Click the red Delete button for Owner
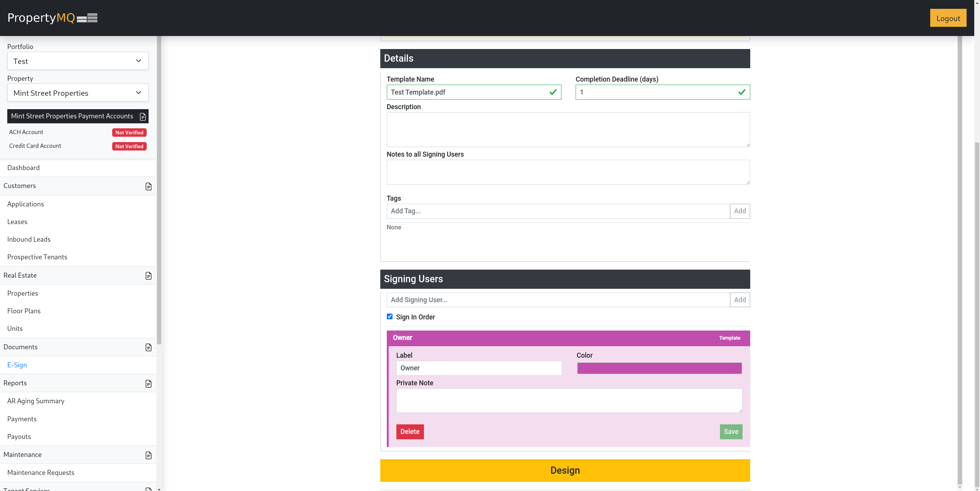This screenshot has height=491, width=980. click(x=410, y=432)
